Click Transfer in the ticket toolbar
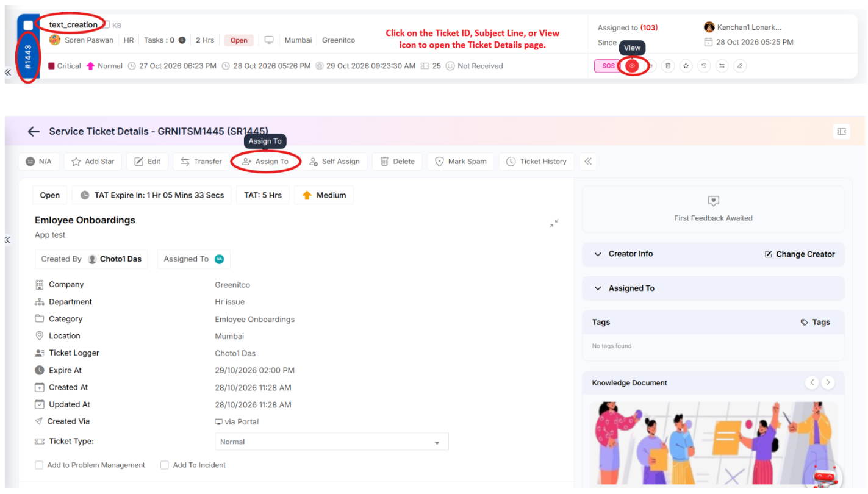 [x=201, y=162]
